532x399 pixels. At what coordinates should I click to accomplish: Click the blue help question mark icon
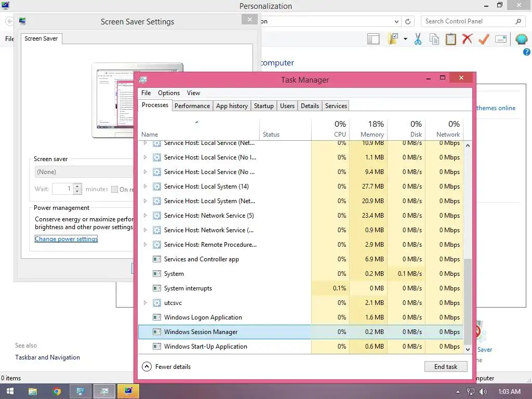pos(527,52)
